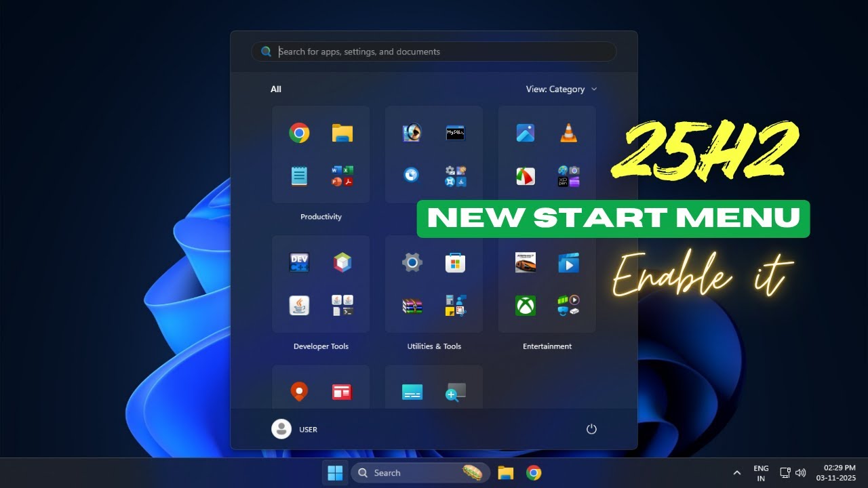The height and width of the screenshot is (488, 868).
Task: Click the Windows Start button on taskbar
Action: click(335, 473)
